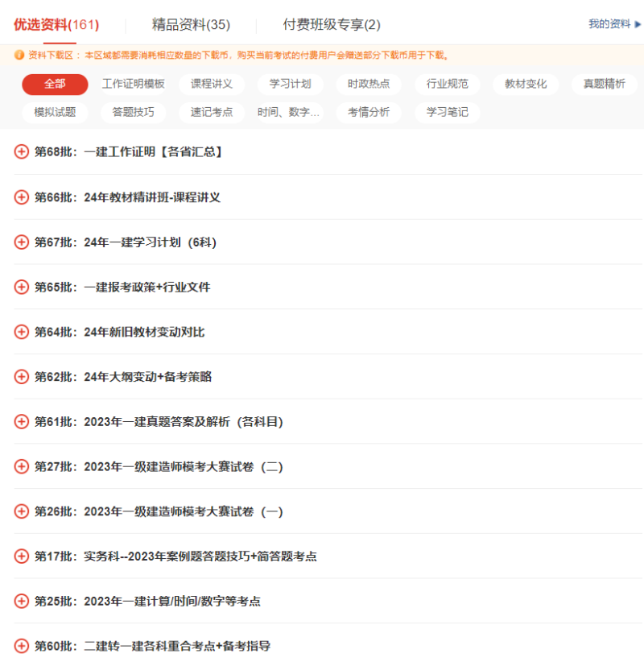The height and width of the screenshot is (666, 644).
Task: Click the plus icon beside 第65批 报考政策
Action: click(21, 287)
